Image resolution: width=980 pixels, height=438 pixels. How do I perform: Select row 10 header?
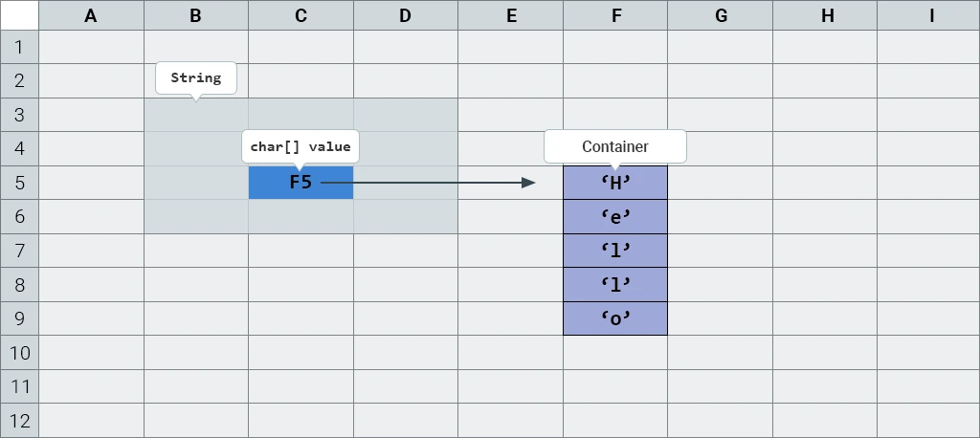[x=19, y=353]
